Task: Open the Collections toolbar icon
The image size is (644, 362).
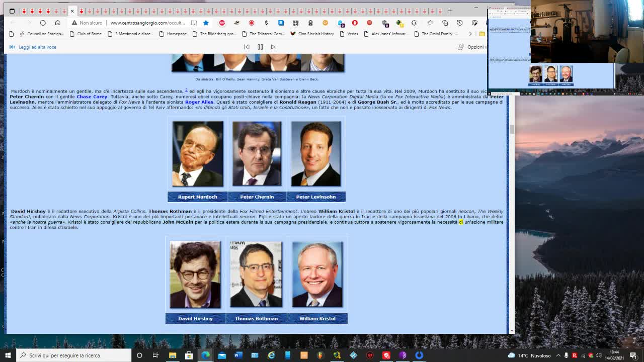Action: [445, 23]
